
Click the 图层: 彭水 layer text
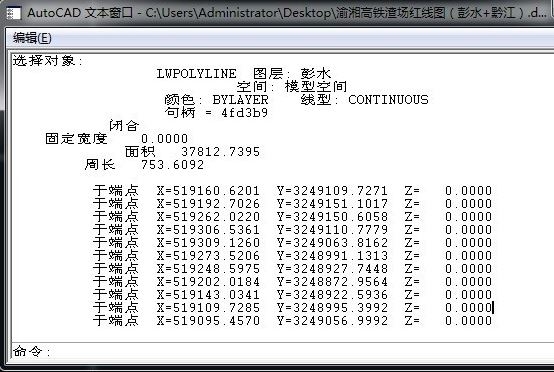[292, 74]
